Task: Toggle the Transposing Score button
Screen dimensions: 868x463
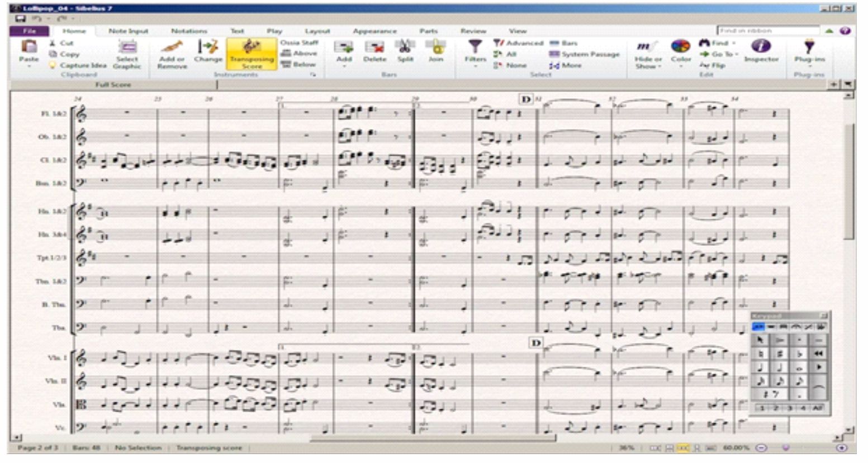Action: [252, 54]
